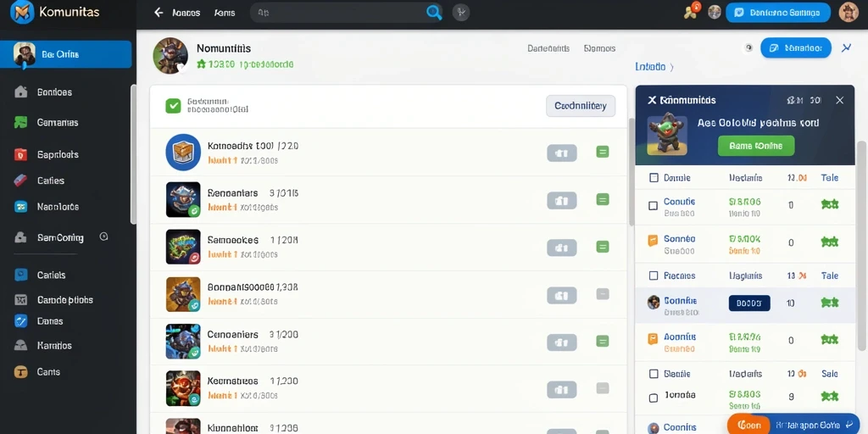
Task: Open Gemantas green icon in sidebar
Action: [x=20, y=122]
